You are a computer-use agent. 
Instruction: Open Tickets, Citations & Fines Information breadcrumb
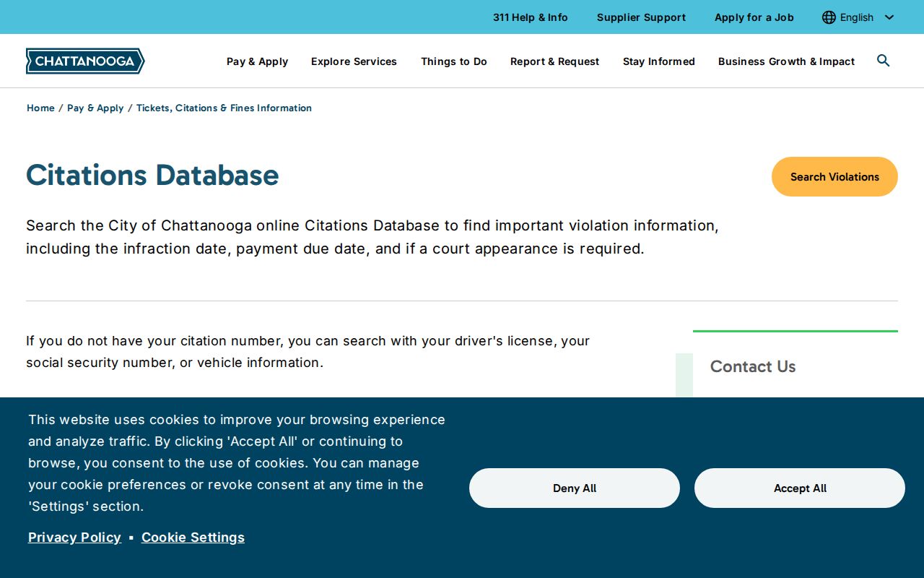[x=224, y=108]
